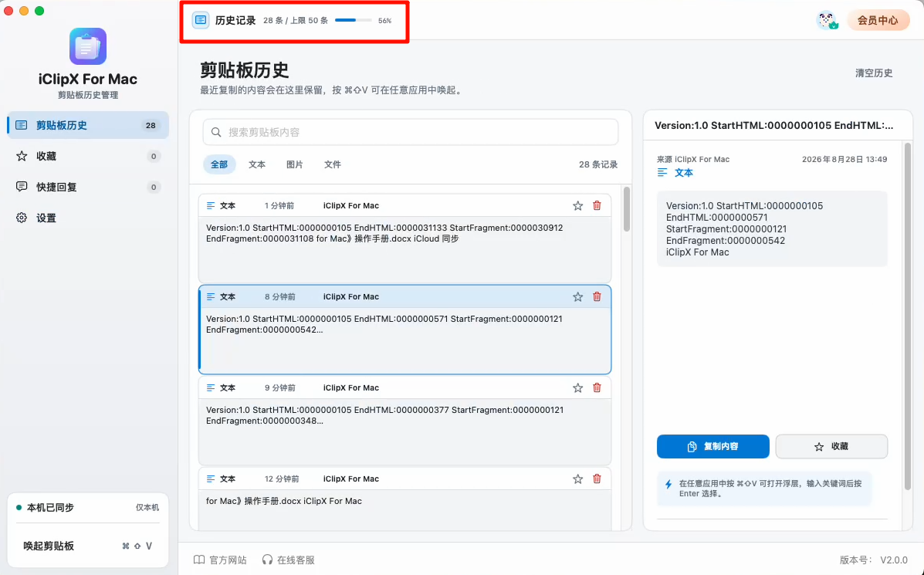Click the 复制内容 button
This screenshot has height=575, width=924.
(x=713, y=447)
